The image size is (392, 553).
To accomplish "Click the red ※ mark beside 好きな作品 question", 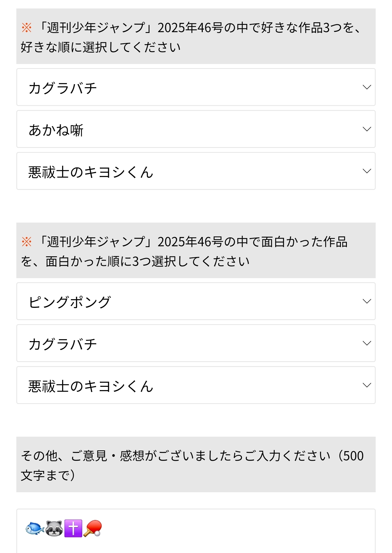I will coord(27,28).
